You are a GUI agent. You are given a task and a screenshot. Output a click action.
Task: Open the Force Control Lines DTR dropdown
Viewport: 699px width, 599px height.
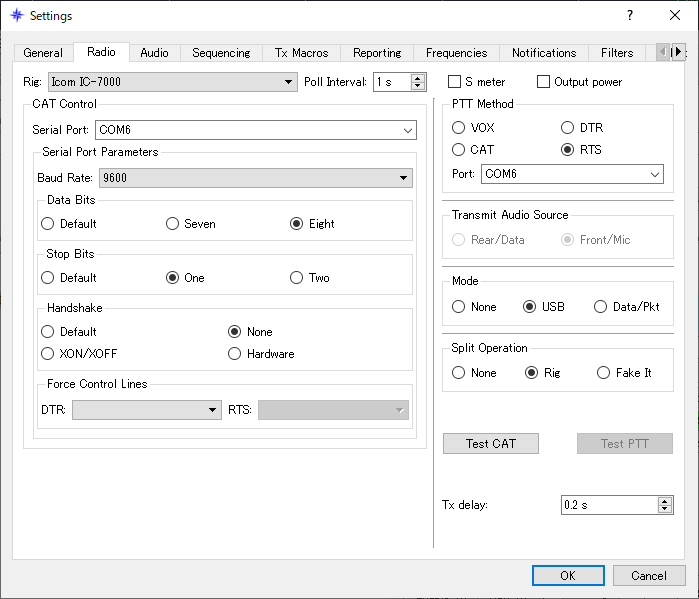(147, 410)
